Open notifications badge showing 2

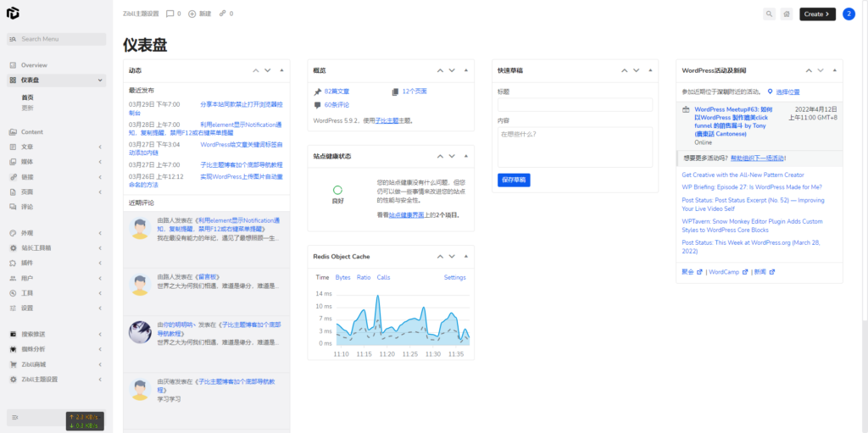tap(849, 14)
